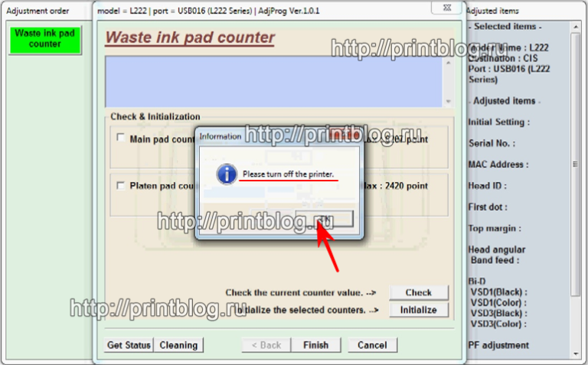Select the green Waste ink pad counter item
The image size is (588, 365).
click(44, 39)
